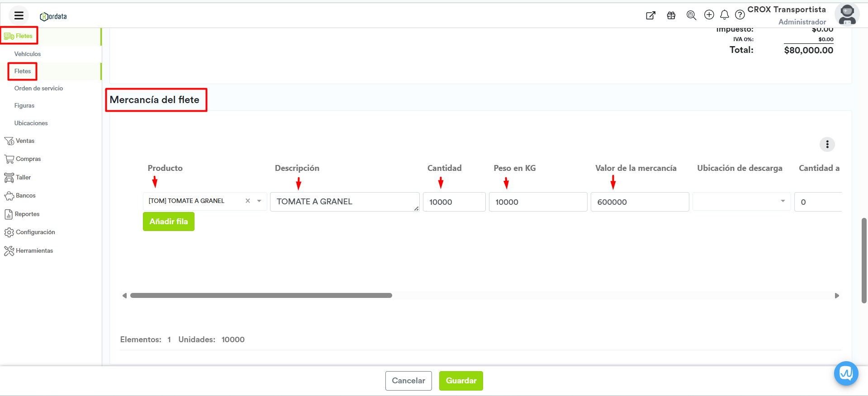Screen dimensions: 868x396
Task: Open the Ubicación de descarga dropdown
Action: 741,202
